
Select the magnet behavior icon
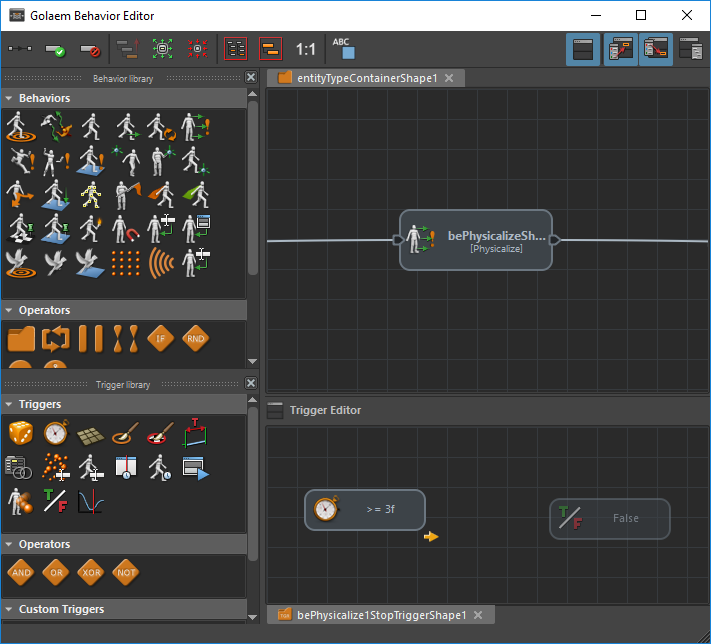126,229
